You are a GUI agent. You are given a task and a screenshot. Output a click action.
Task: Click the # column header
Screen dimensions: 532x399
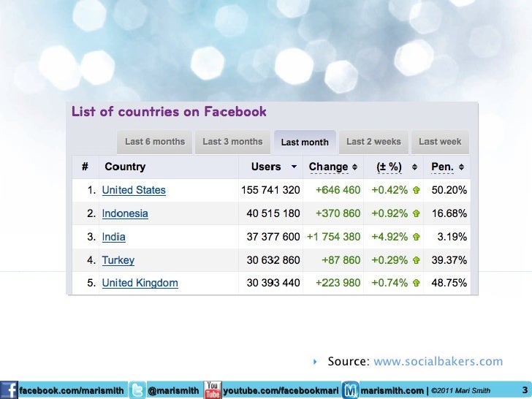point(85,167)
